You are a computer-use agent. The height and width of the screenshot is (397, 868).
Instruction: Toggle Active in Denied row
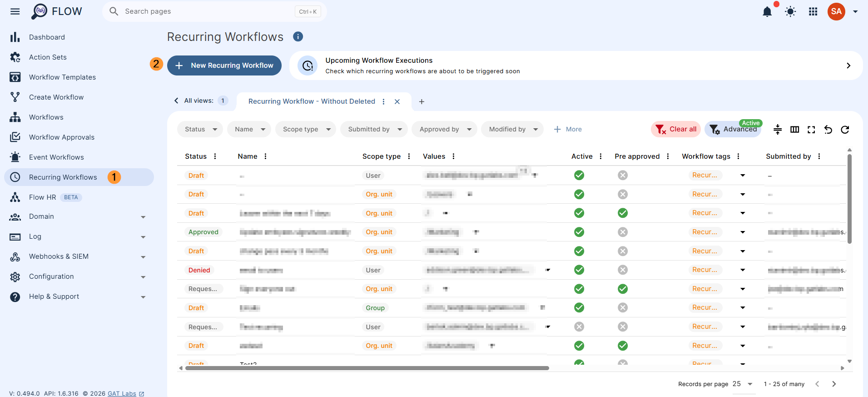coord(579,270)
